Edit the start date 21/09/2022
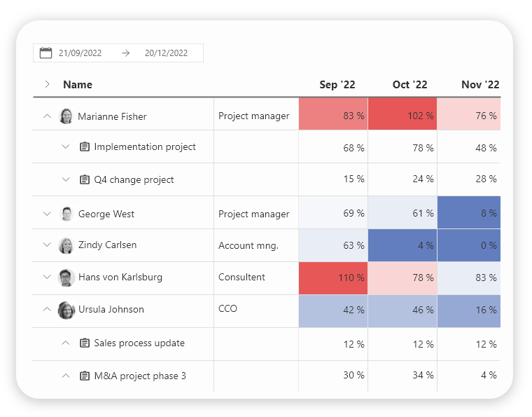This screenshot has width=532, height=417. point(80,53)
